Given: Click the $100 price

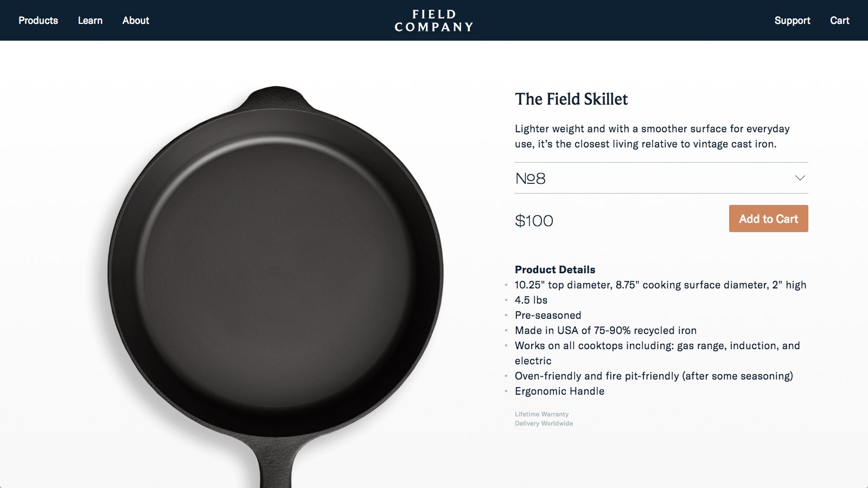Looking at the screenshot, I should 534,221.
